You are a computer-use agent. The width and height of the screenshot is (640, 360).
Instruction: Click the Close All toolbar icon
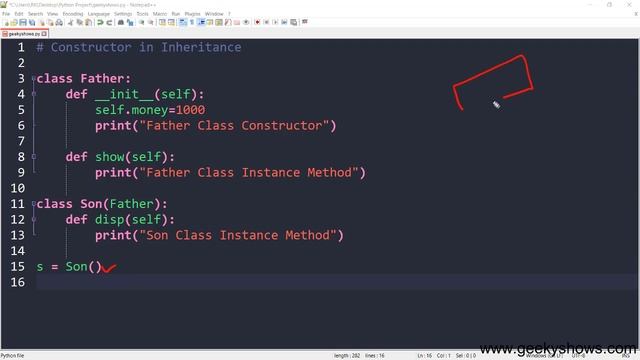(50, 22)
